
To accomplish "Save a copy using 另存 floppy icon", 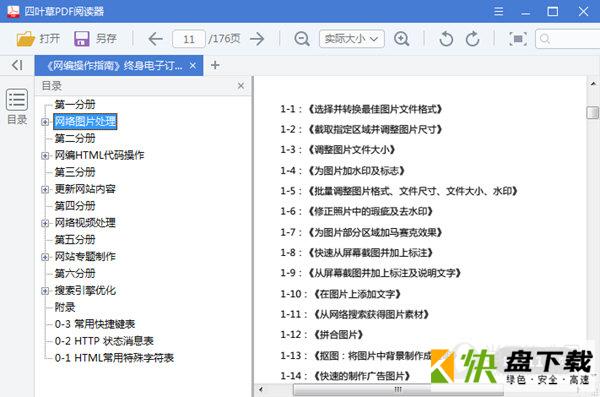I will point(82,39).
